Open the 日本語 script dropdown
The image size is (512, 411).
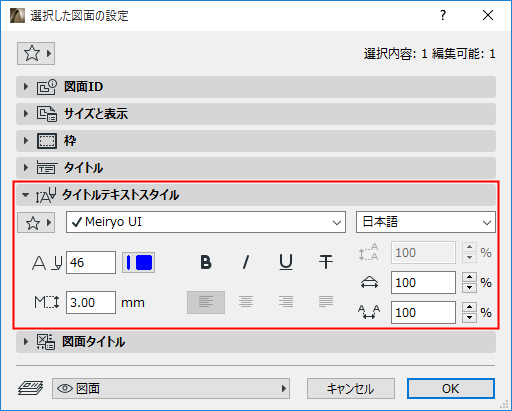coord(426,222)
